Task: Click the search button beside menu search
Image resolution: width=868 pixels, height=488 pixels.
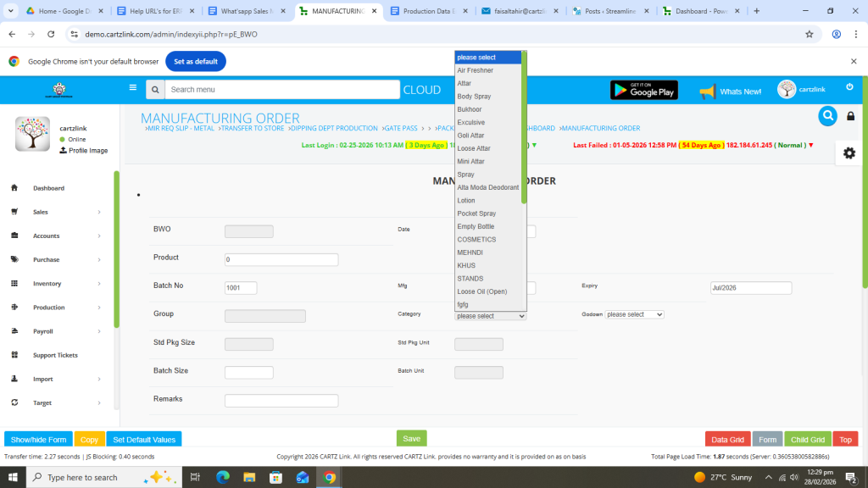Action: pyautogui.click(x=154, y=90)
